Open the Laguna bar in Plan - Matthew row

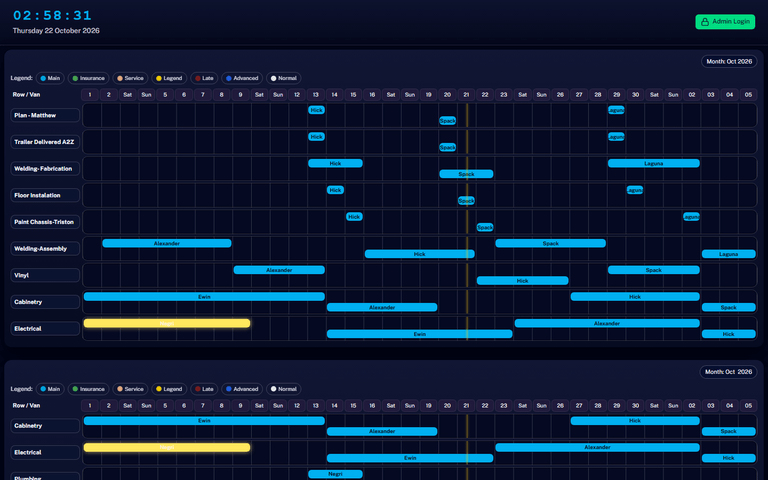coord(616,110)
